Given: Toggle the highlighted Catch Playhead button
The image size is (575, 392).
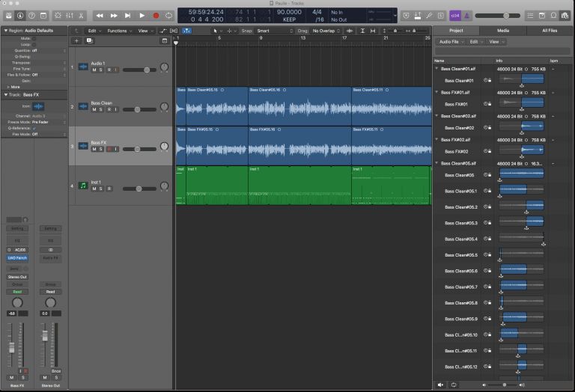Looking at the screenshot, I should click(x=186, y=31).
